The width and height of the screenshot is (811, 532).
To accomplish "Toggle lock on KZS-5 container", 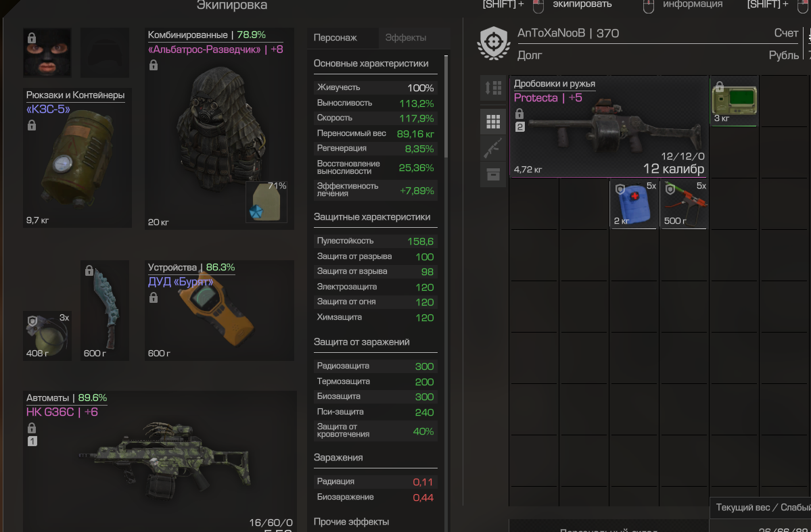I will (x=32, y=125).
